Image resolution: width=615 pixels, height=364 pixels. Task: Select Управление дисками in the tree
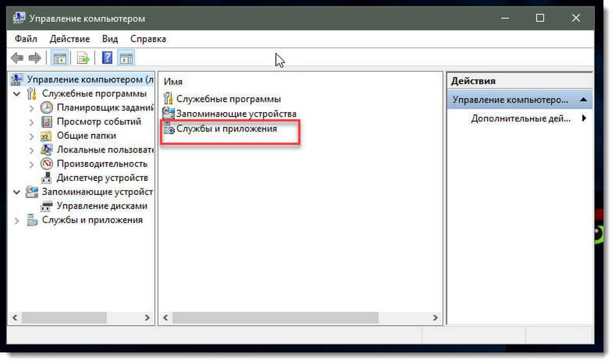(x=102, y=206)
